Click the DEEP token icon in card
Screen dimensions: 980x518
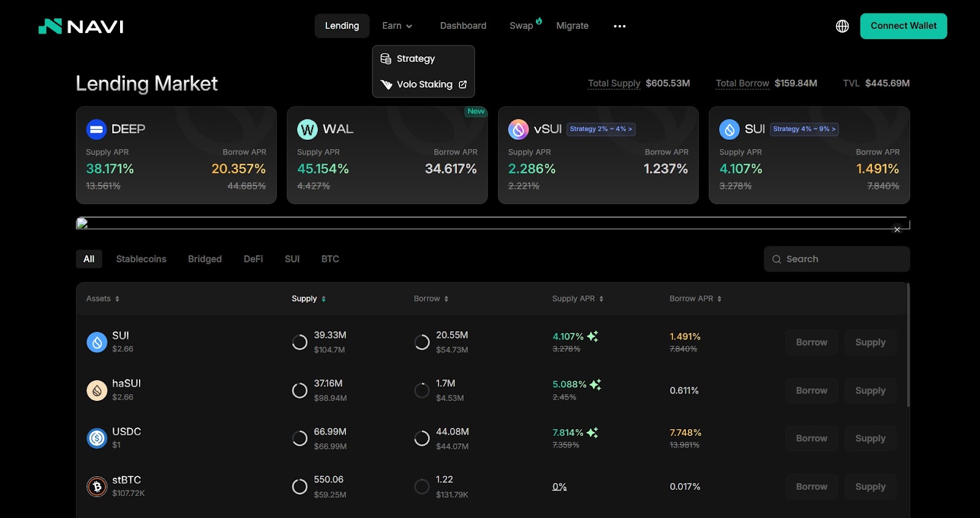coord(96,129)
